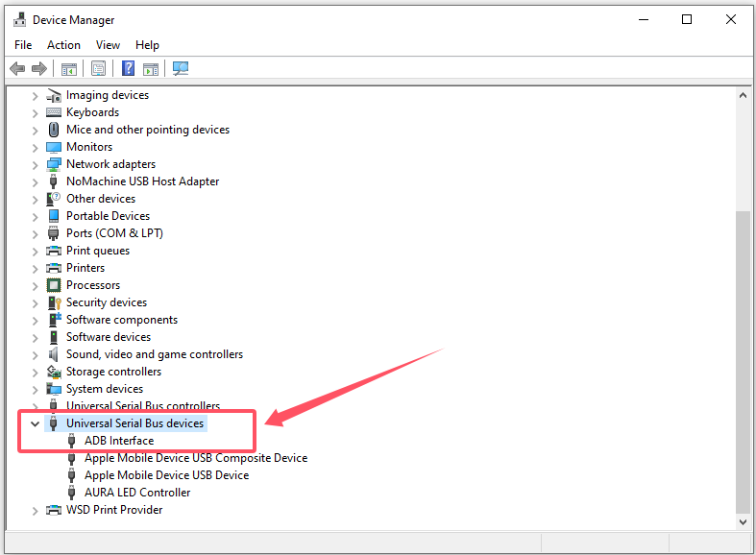This screenshot has height=555, width=756.
Task: Expand the Sound, video and game controllers node
Action: [36, 354]
